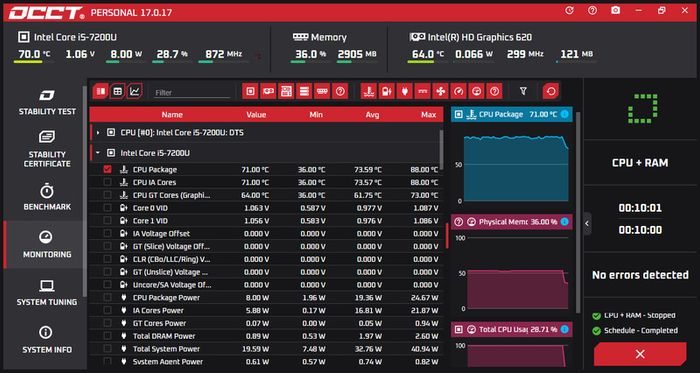Filter sensors by CPU source

pos(250,91)
